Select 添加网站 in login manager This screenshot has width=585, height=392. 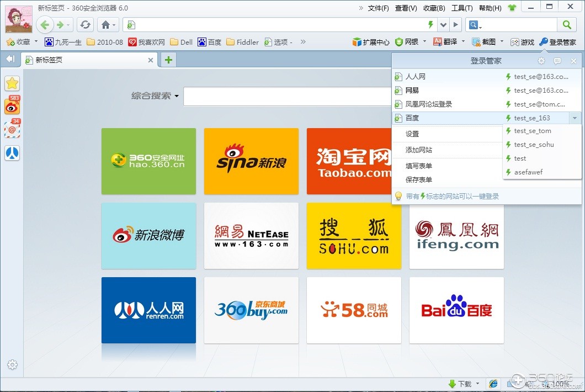coord(419,150)
